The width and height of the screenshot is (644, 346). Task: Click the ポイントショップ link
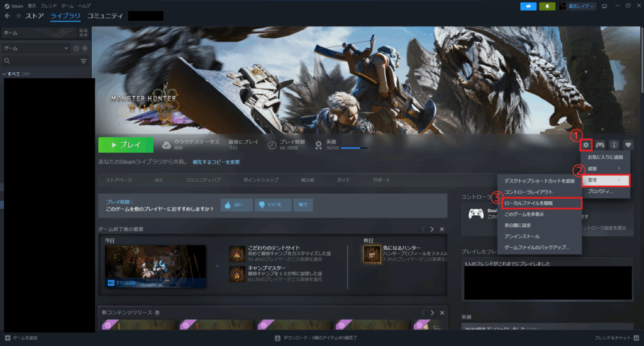(260, 180)
